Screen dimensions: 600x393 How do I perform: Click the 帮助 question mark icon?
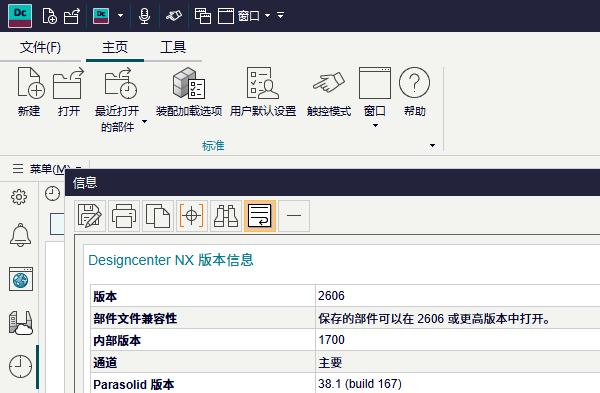tap(414, 82)
